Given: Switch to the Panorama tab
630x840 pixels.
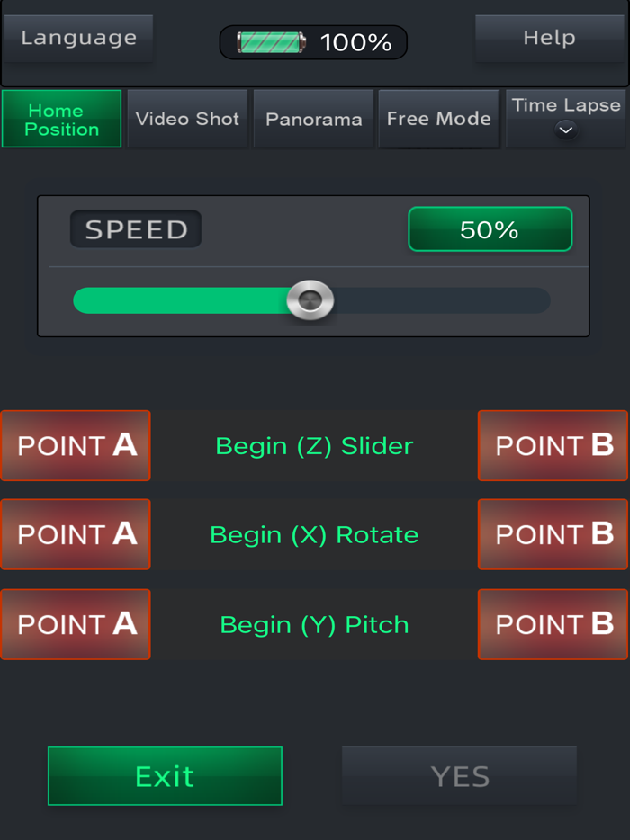Looking at the screenshot, I should (x=313, y=118).
